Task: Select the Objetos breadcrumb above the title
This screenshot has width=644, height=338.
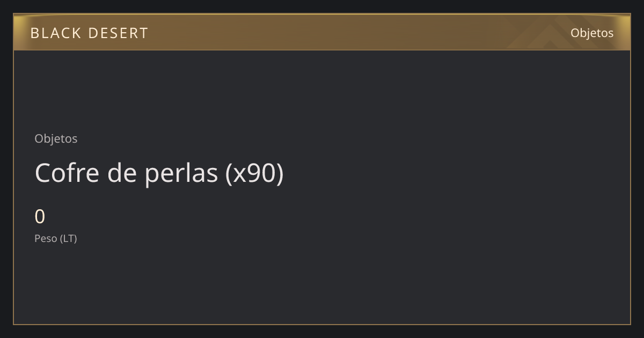Action: coord(56,138)
